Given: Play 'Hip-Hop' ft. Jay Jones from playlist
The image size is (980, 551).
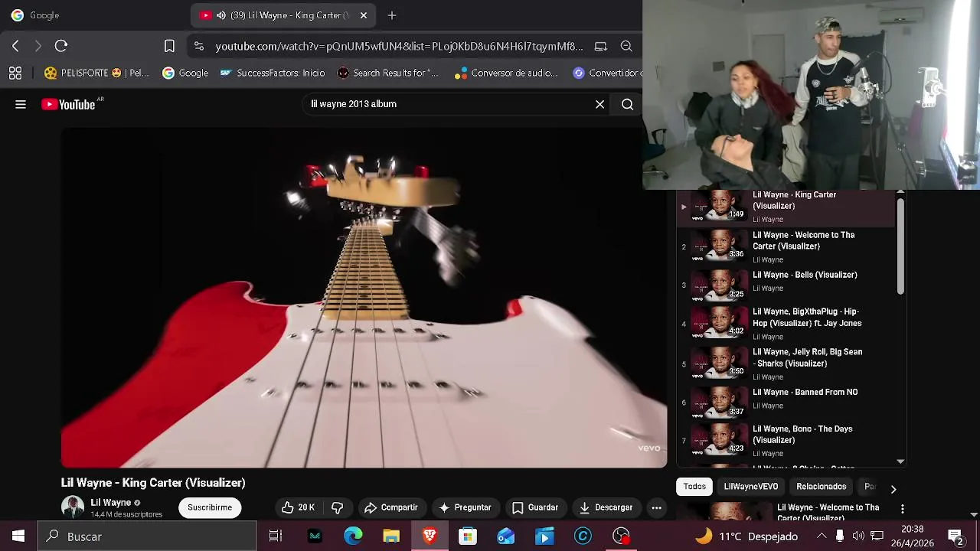Looking at the screenshot, I should (786, 324).
